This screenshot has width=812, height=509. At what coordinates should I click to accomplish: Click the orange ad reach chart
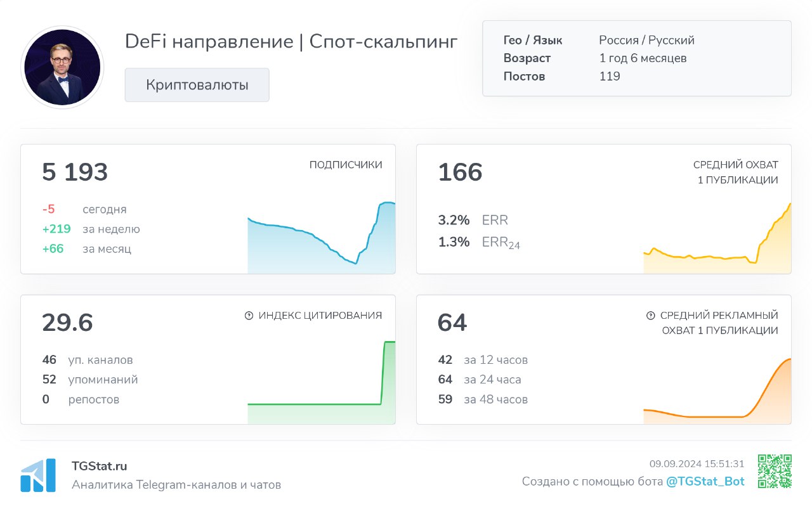[x=717, y=391]
